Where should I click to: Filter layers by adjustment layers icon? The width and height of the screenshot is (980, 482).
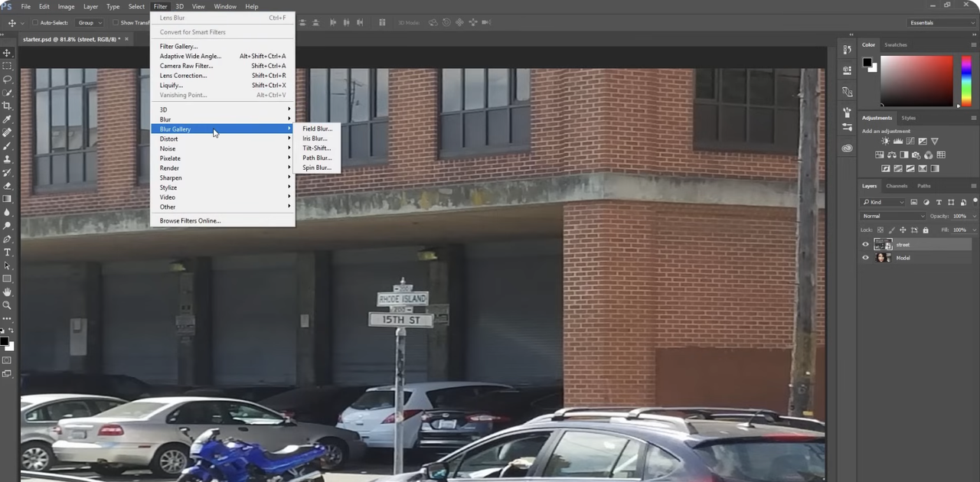point(926,202)
